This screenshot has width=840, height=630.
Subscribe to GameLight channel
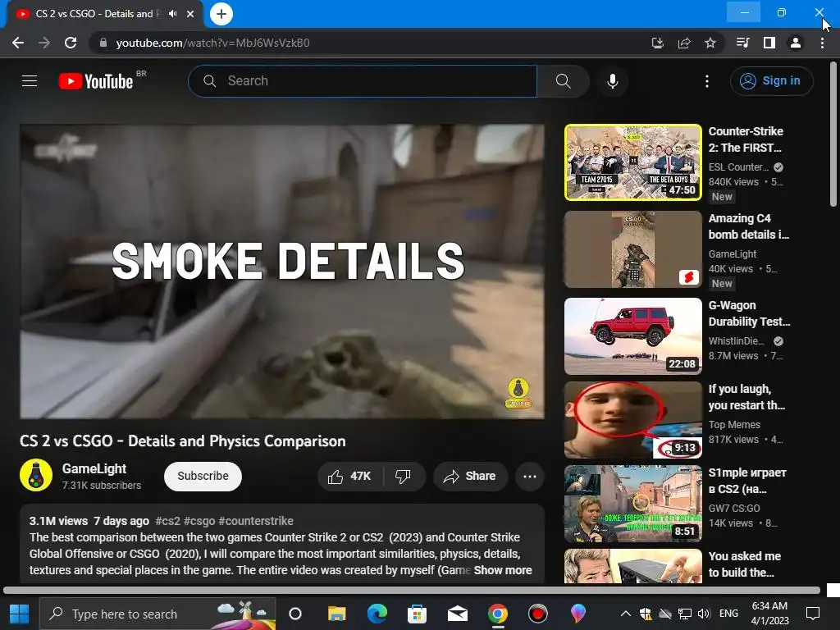pos(203,477)
